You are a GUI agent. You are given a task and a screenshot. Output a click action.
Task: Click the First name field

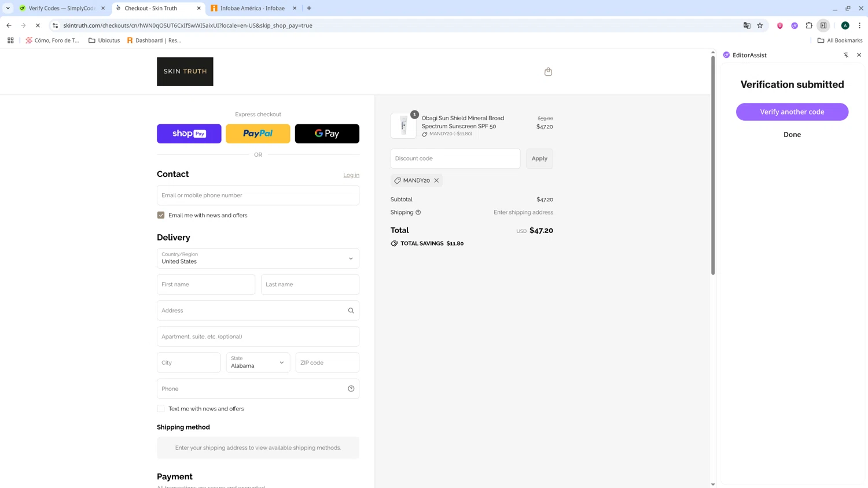pyautogui.click(x=206, y=284)
